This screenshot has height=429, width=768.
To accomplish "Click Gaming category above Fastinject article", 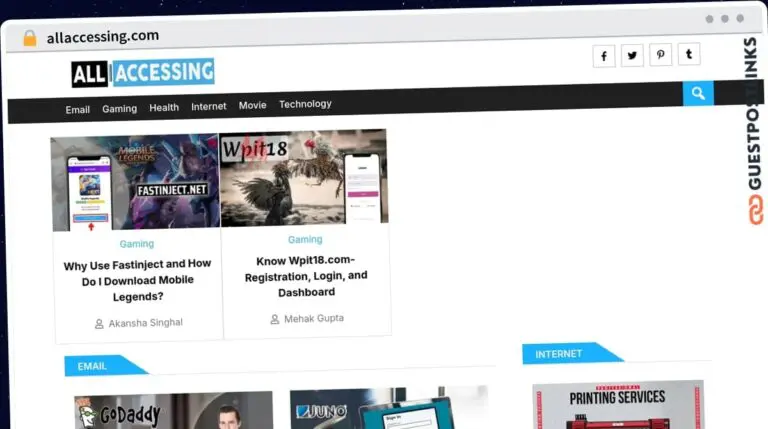I will click(x=137, y=244).
